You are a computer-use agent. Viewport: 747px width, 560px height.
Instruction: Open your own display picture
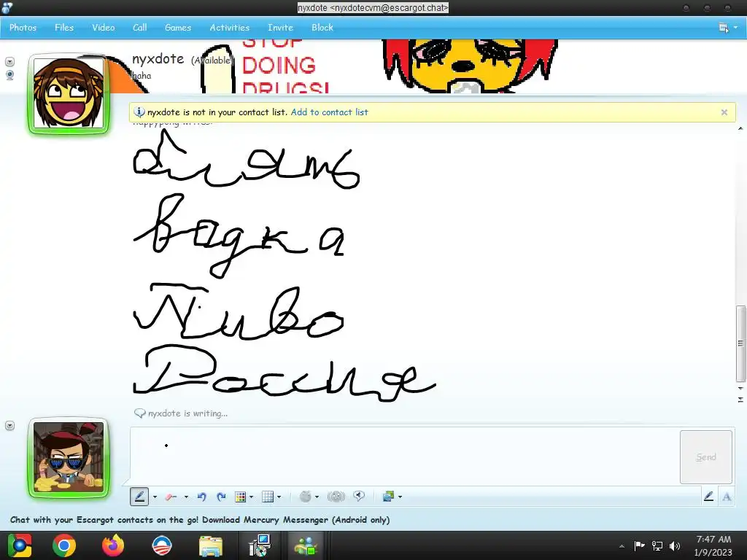69,457
